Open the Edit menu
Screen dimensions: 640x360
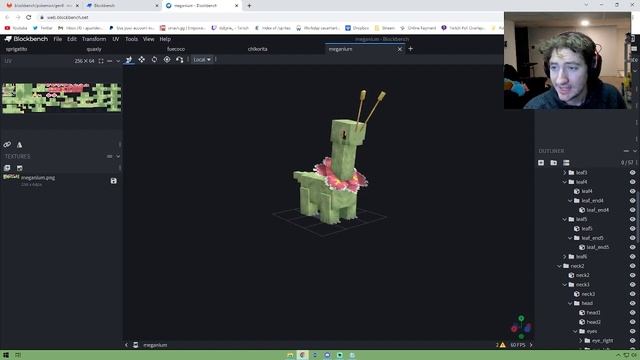pyautogui.click(x=72, y=39)
